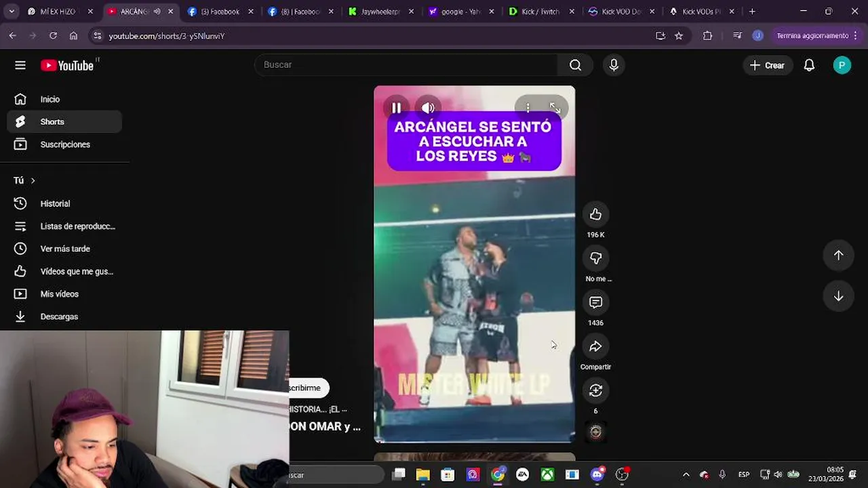Screen dimensions: 868x488
Task: Open Suscripciones in the sidebar
Action: [64, 144]
